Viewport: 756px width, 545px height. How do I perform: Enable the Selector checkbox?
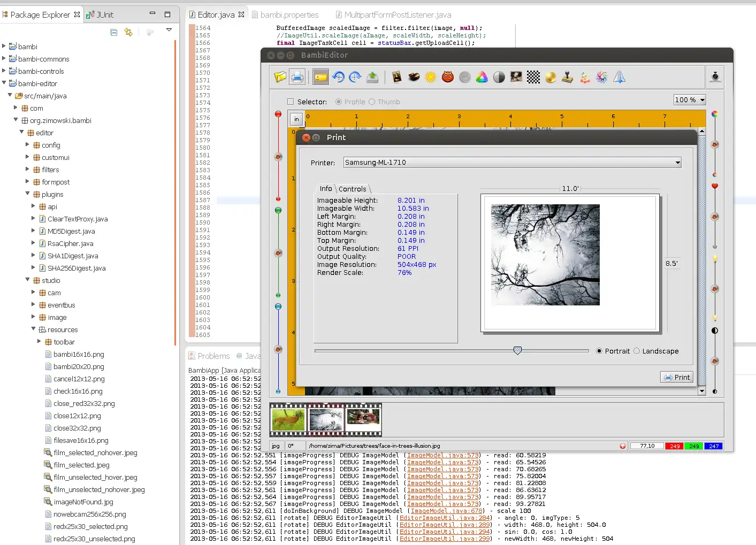click(291, 102)
